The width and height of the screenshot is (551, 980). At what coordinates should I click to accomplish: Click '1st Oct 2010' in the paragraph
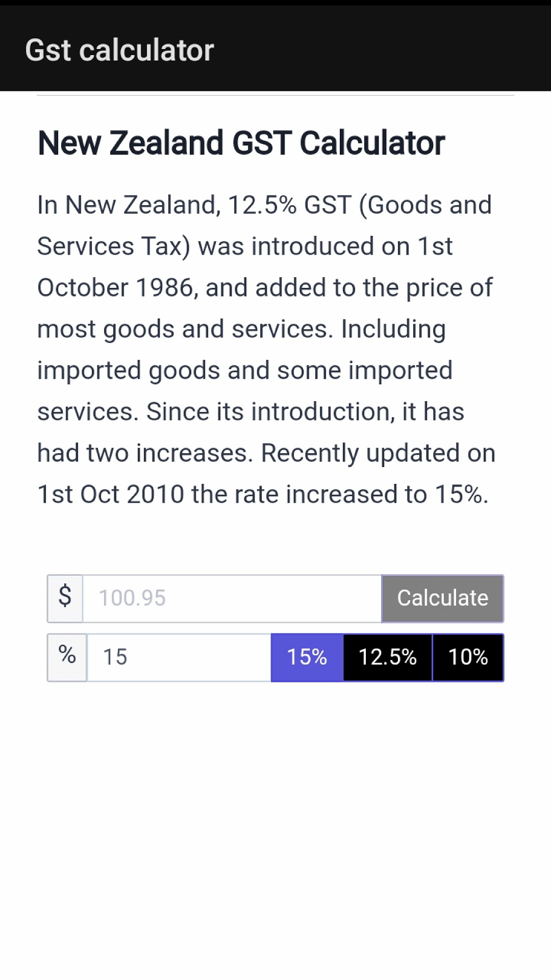pos(111,495)
